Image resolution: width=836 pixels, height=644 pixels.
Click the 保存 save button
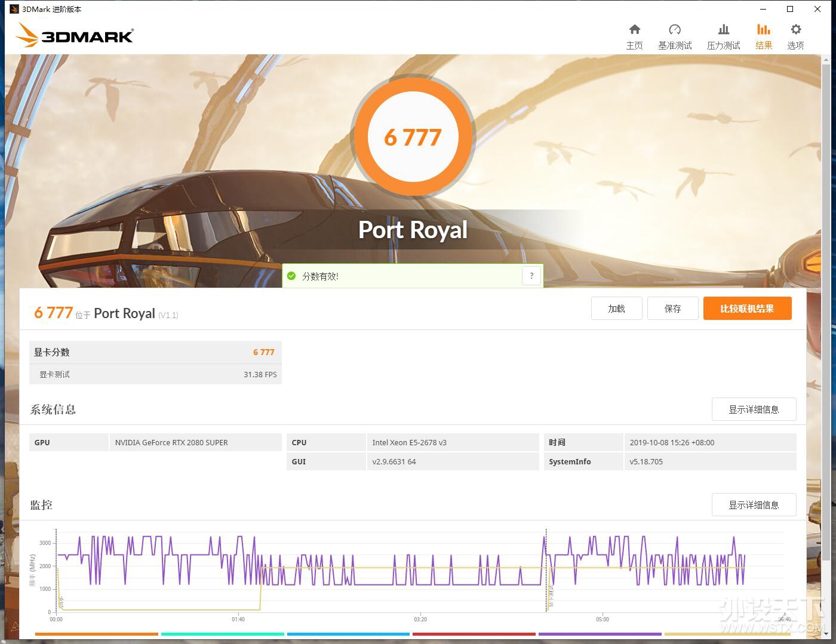[672, 309]
